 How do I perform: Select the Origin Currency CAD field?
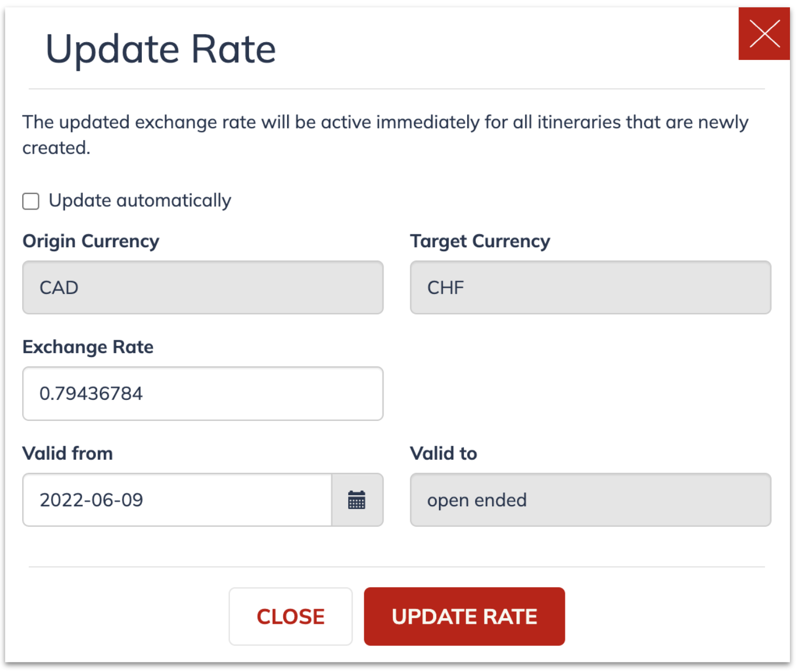click(203, 288)
